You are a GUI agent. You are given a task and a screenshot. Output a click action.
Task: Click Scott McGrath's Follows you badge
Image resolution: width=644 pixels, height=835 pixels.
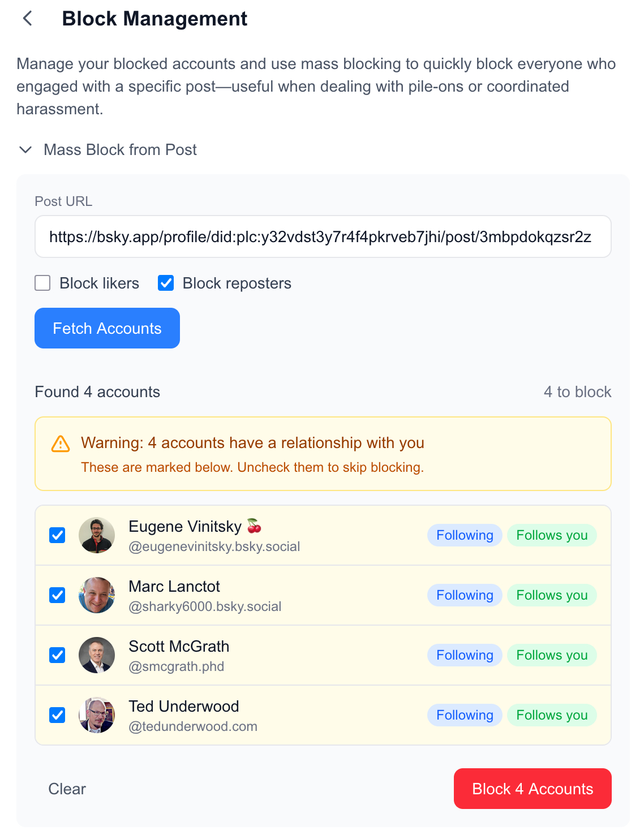[552, 655]
